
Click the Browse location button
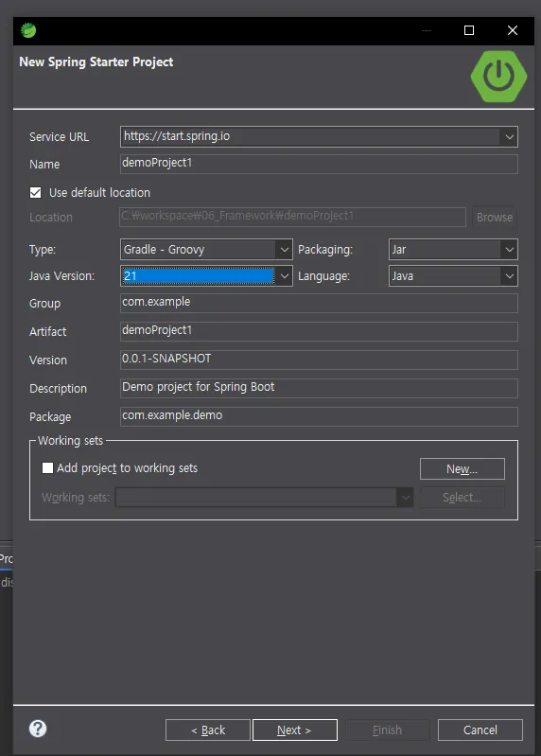tap(495, 217)
